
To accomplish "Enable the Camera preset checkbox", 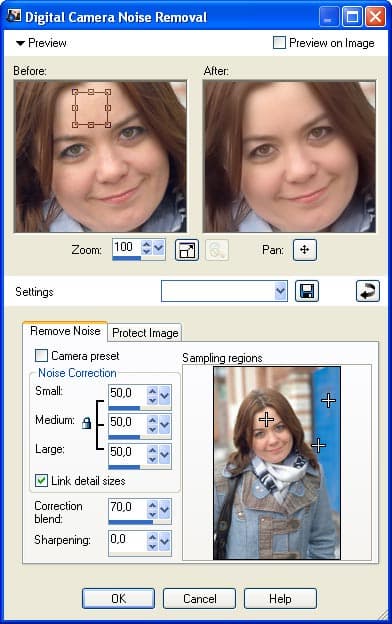I will pyautogui.click(x=41, y=355).
